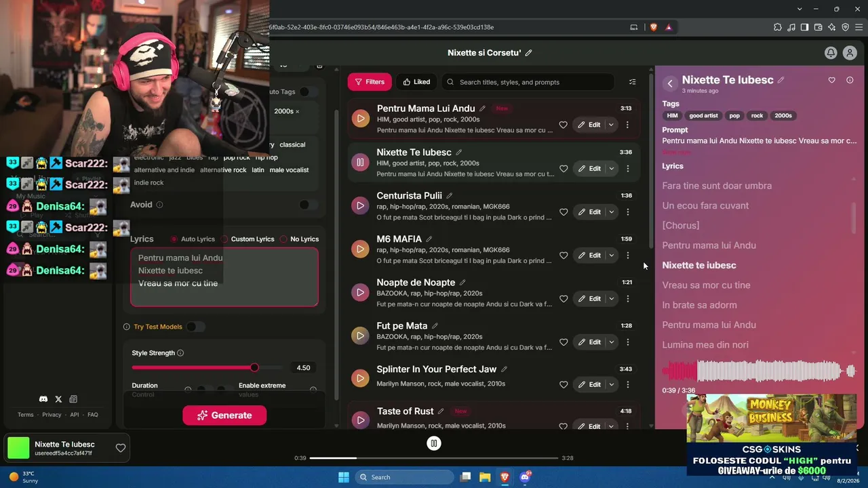Rename the workspace title Nixette si Corsetu'
Image resolution: width=868 pixels, height=488 pixels.
coord(528,53)
